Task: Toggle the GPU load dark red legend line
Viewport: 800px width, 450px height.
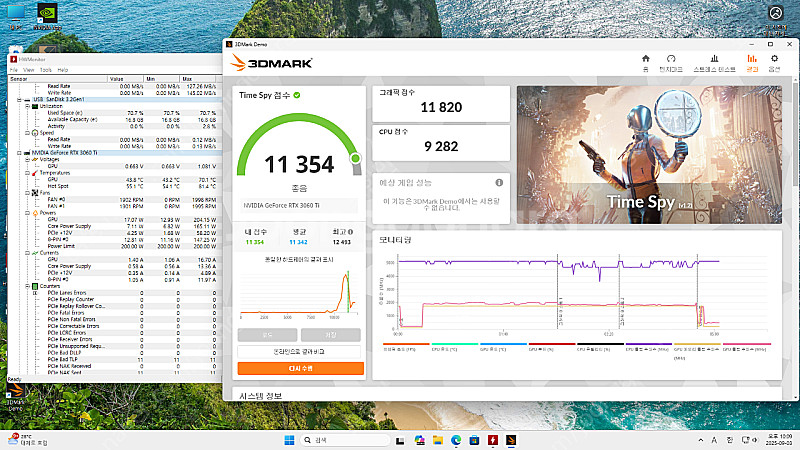Action: (x=552, y=347)
